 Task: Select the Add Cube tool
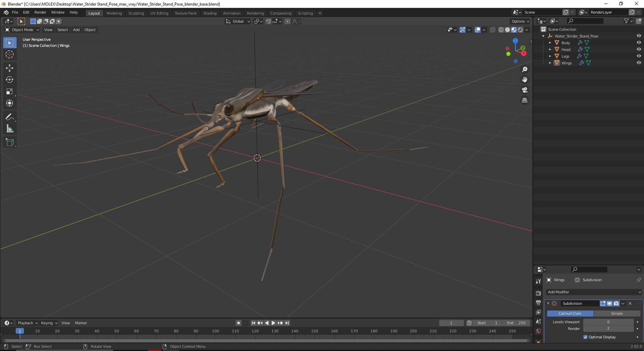point(9,142)
